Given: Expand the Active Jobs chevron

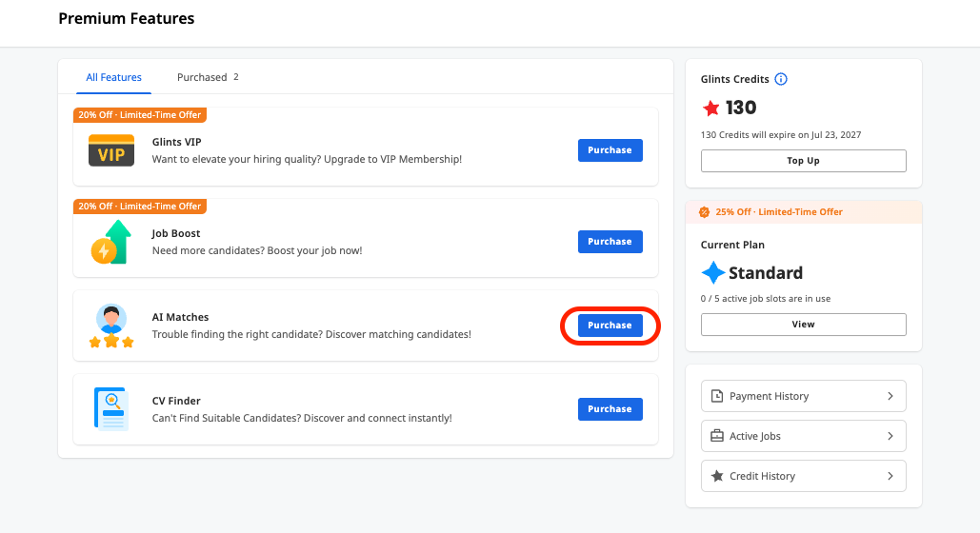Looking at the screenshot, I should (890, 436).
